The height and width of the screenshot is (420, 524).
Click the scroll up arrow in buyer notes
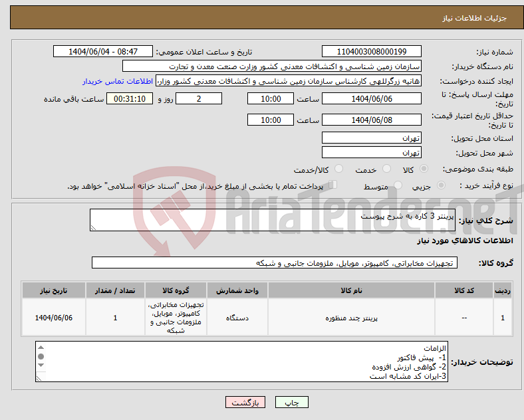(41, 348)
